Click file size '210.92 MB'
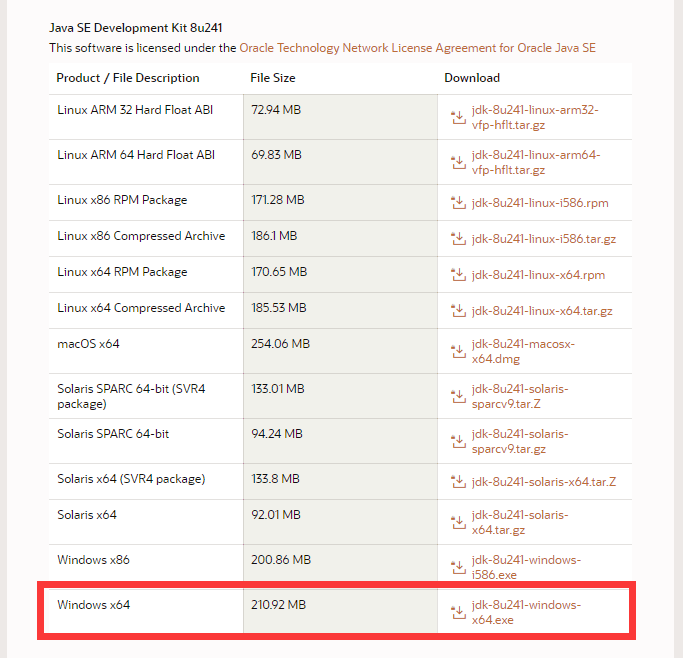The height and width of the screenshot is (658, 683). click(278, 605)
